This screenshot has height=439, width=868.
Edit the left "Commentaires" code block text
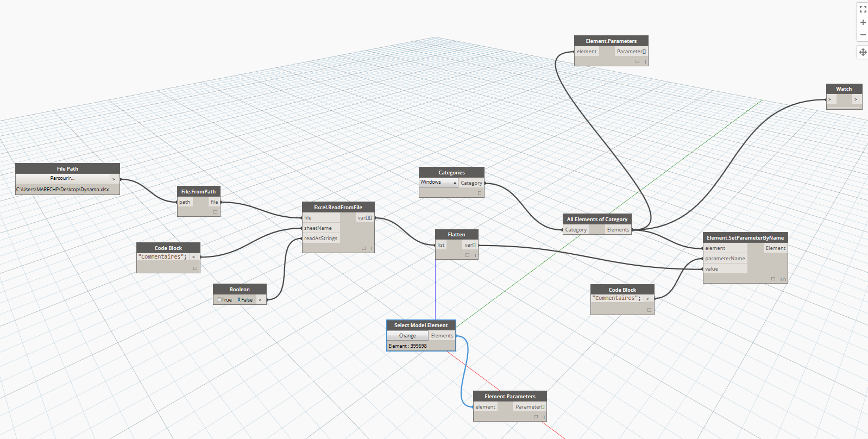(162, 257)
